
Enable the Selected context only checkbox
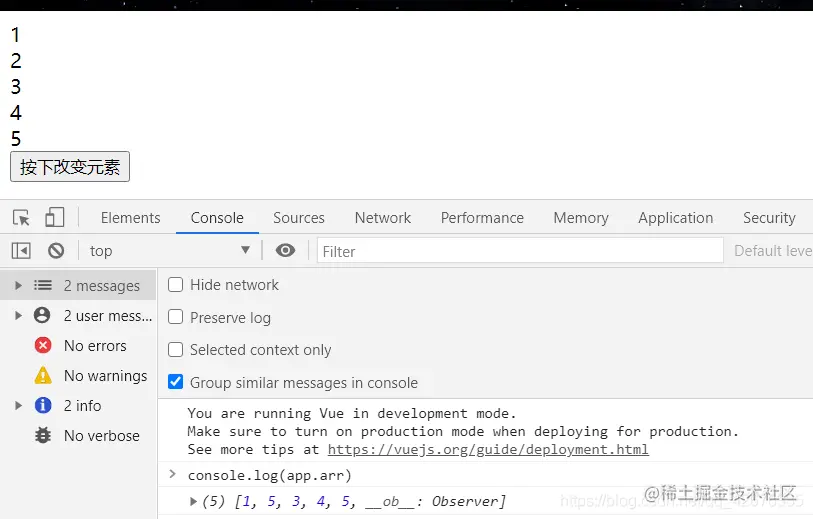pyautogui.click(x=175, y=349)
